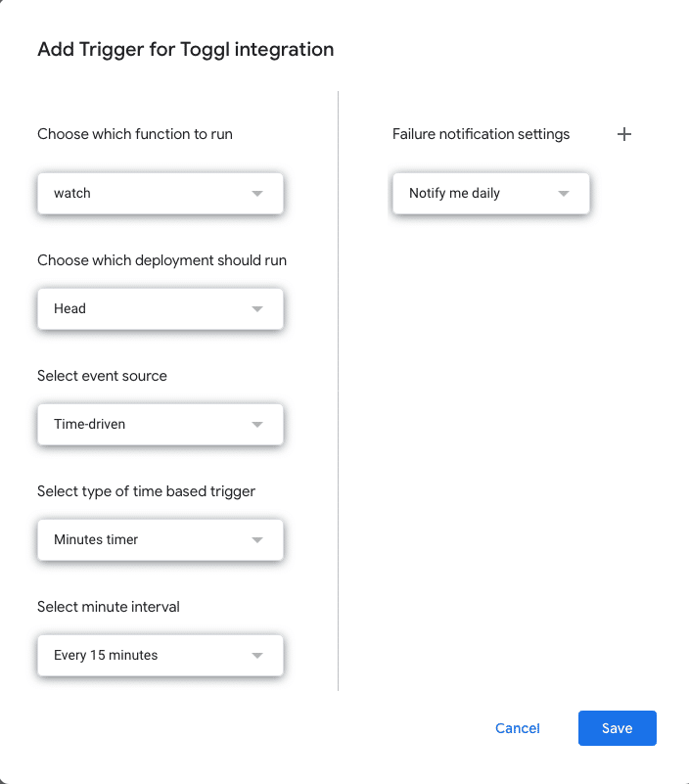Click the Choose which function to run label
The width and height of the screenshot is (689, 784).
click(x=135, y=134)
